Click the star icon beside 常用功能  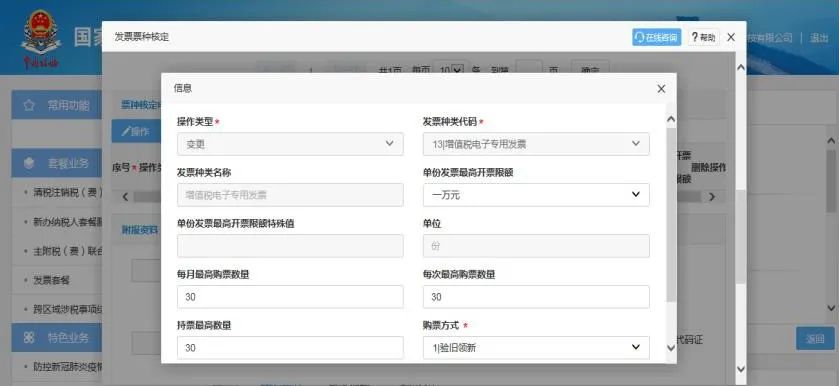[29, 105]
